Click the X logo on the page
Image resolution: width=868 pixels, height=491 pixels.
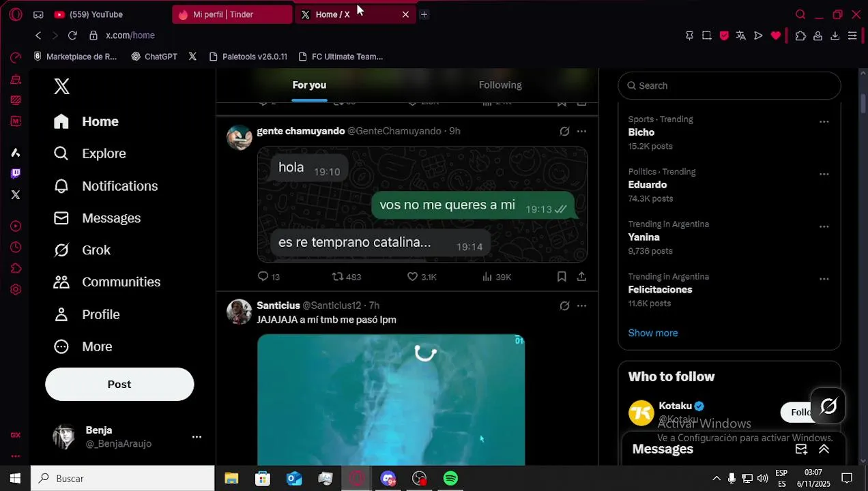(x=61, y=86)
